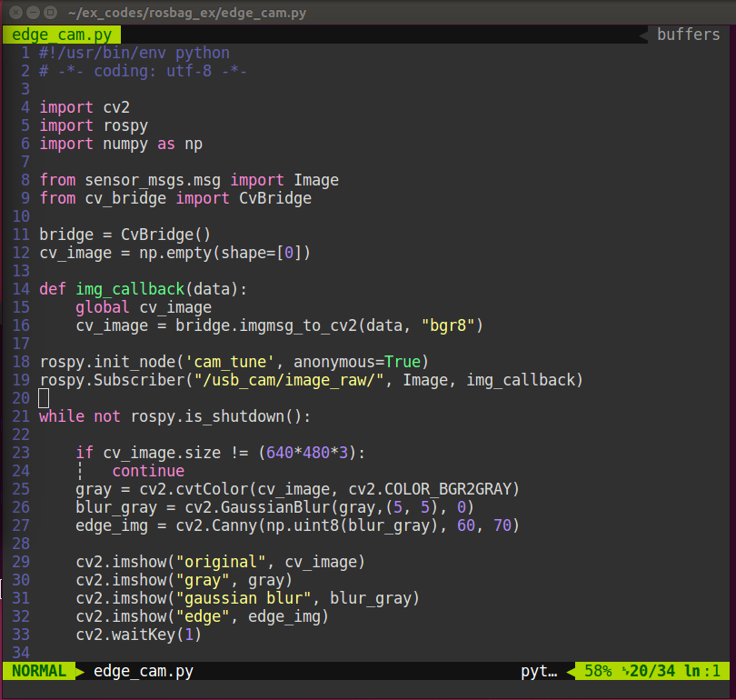Screen dimensions: 736x700
Task: Click Canny threshold value 60
Action: point(466,525)
